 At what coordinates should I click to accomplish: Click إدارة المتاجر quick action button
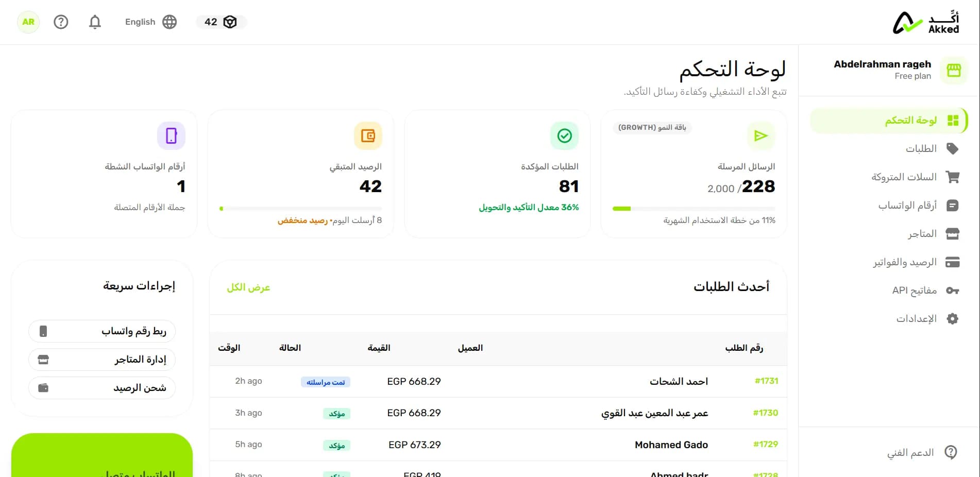click(102, 360)
